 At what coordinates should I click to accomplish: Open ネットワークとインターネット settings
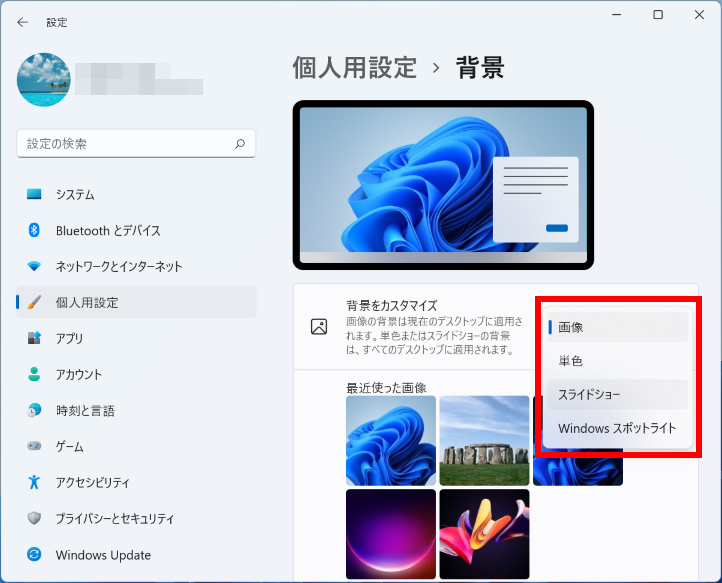coord(136,266)
